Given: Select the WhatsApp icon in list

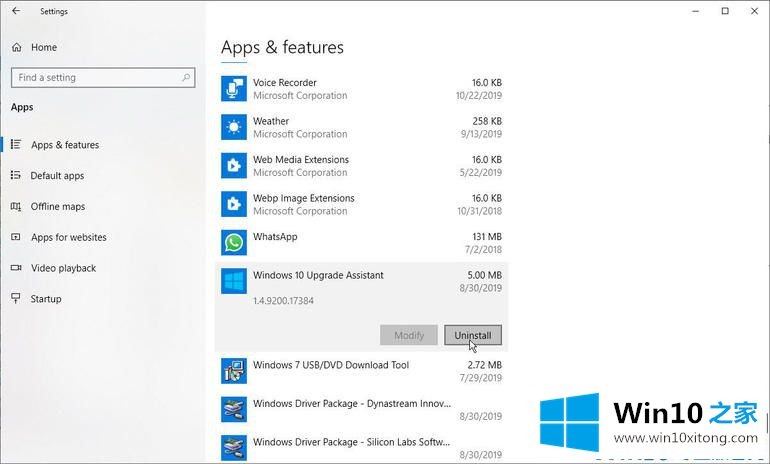Looking at the screenshot, I should coord(234,243).
